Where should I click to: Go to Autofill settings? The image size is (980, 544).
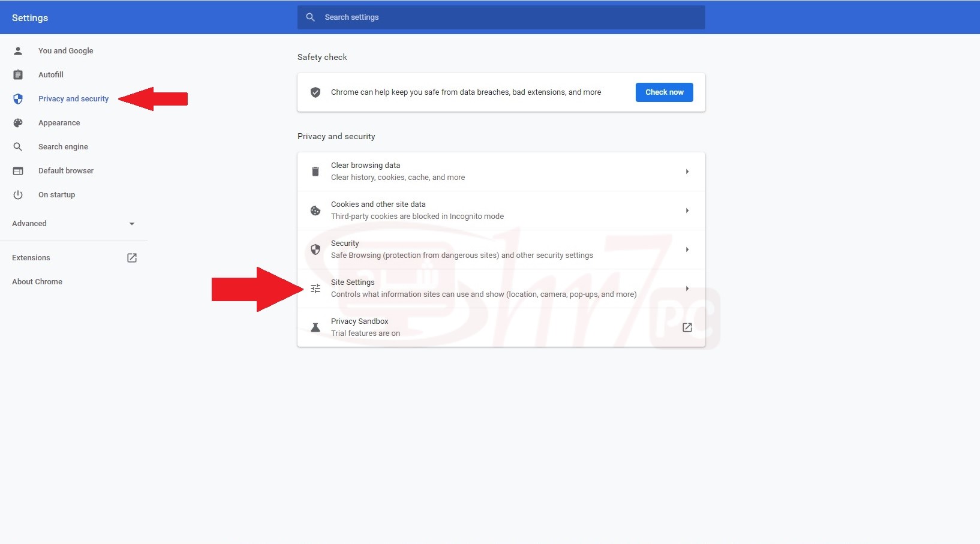tap(51, 75)
